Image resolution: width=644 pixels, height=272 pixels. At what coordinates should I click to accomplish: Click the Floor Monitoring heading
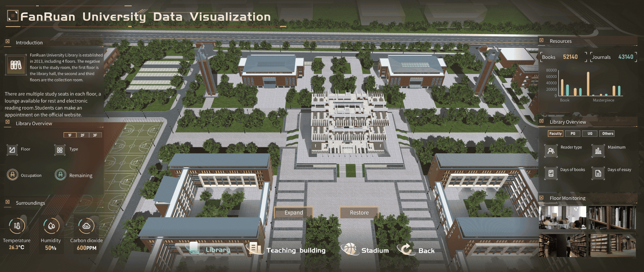pyautogui.click(x=567, y=198)
